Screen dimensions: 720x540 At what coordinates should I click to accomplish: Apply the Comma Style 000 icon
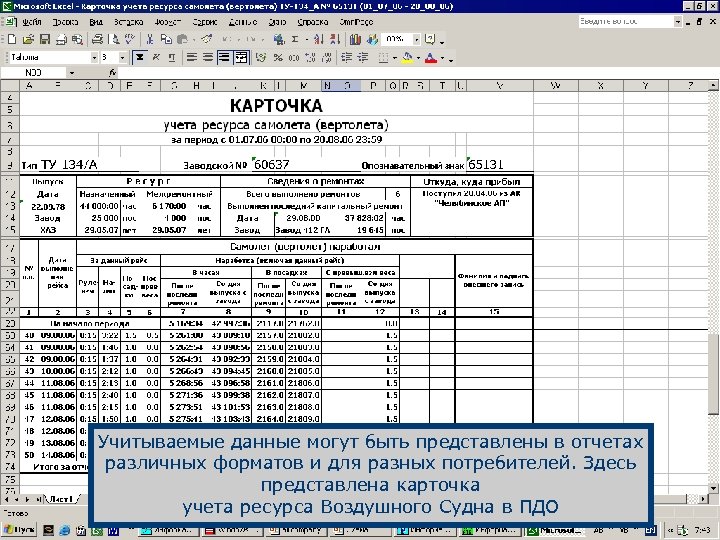(294, 58)
